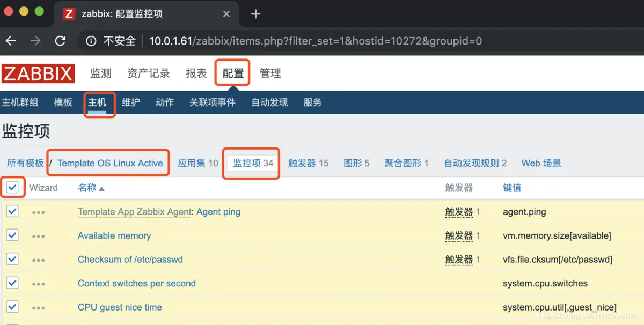Open 触发器 link in Checksum row

(x=459, y=260)
